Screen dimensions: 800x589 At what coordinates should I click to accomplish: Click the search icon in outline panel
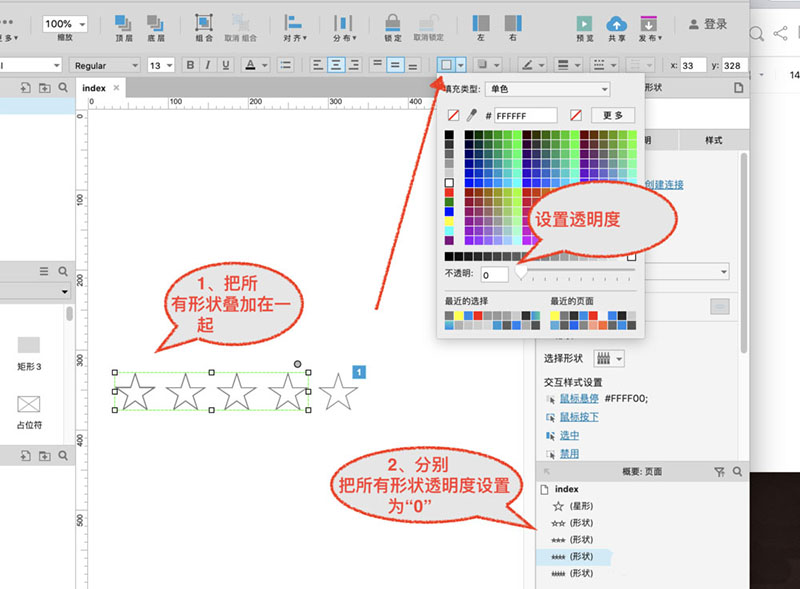point(738,472)
